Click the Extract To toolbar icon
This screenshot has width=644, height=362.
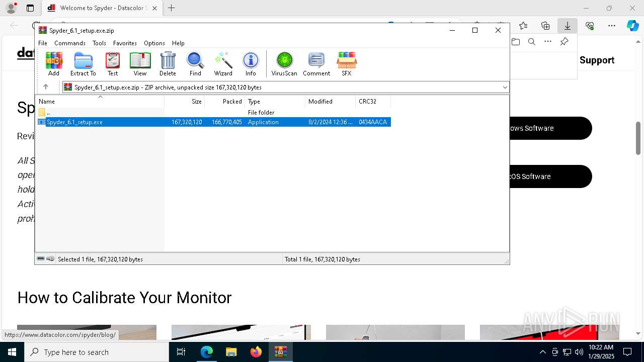click(x=83, y=64)
